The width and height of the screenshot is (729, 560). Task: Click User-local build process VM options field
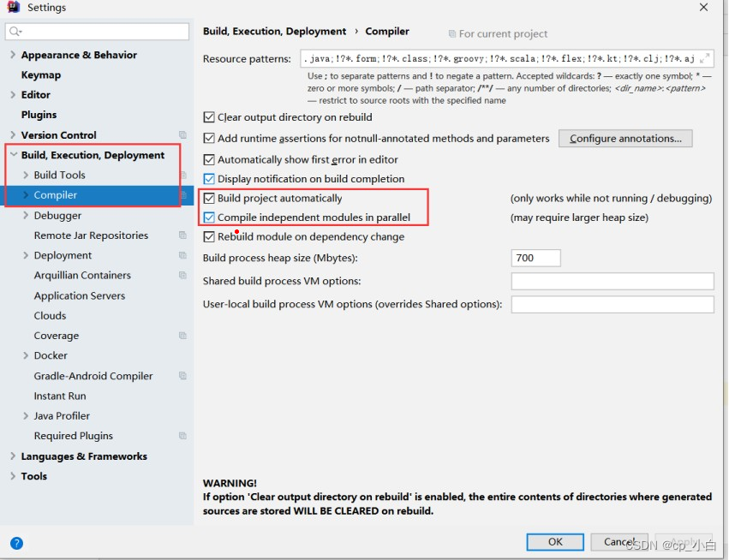coord(612,304)
